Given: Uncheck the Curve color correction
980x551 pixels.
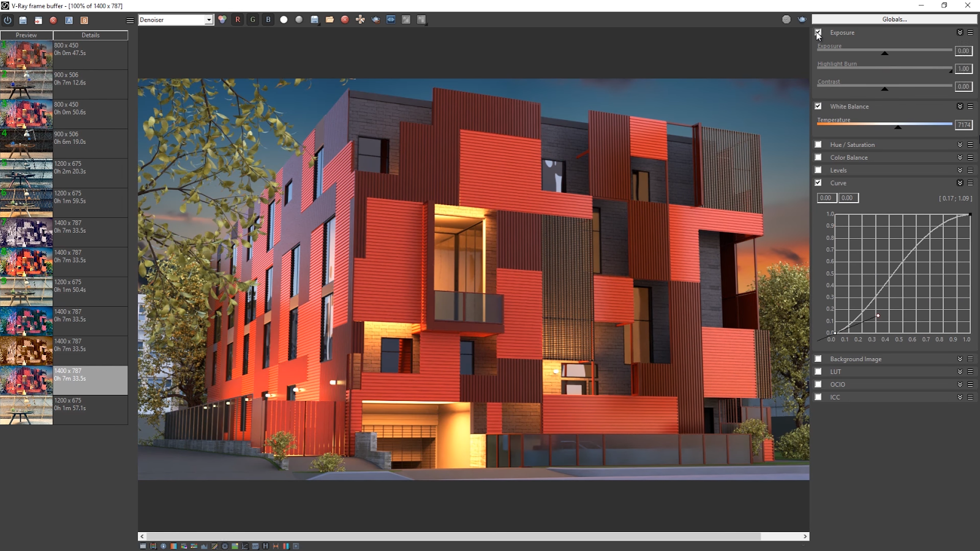Looking at the screenshot, I should click(x=818, y=183).
